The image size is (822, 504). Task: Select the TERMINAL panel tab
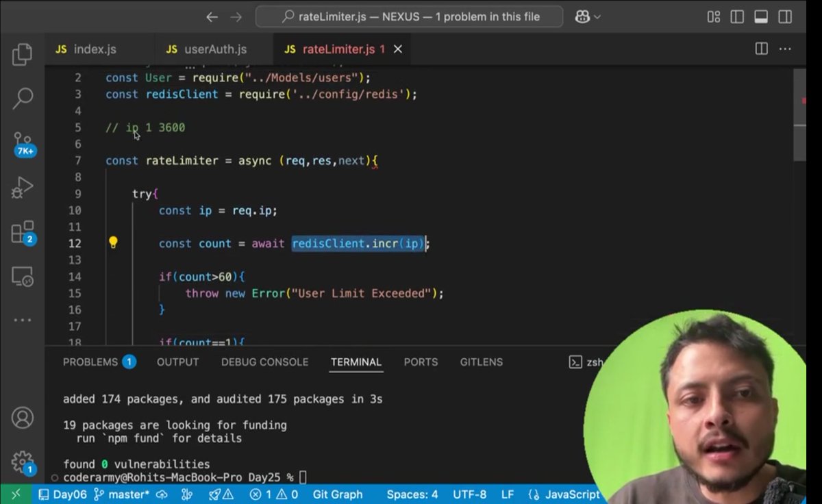coord(356,362)
